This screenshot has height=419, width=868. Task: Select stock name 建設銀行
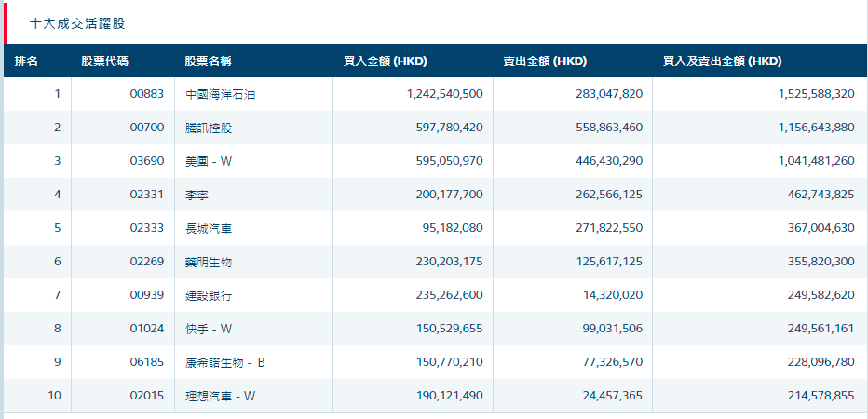pos(209,295)
